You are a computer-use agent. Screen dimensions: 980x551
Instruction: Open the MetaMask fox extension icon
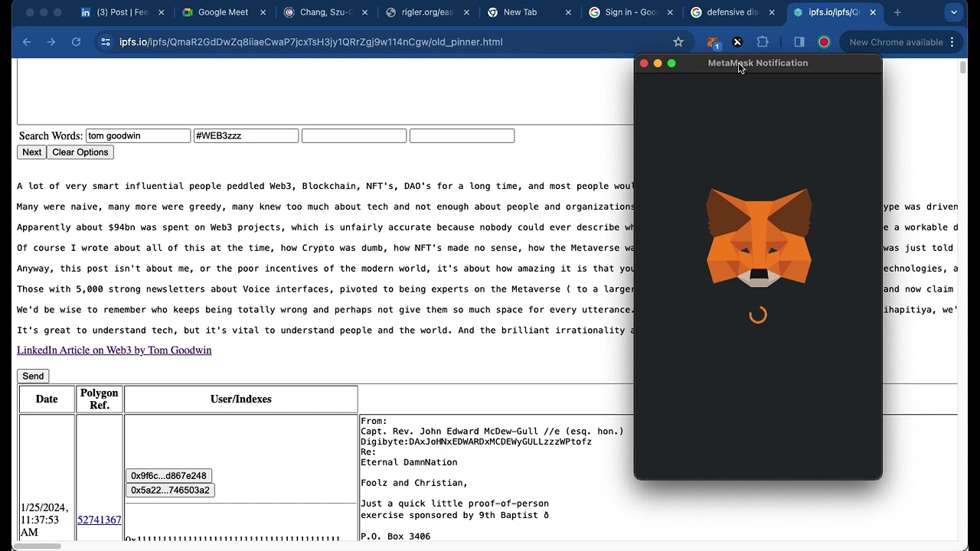[713, 42]
